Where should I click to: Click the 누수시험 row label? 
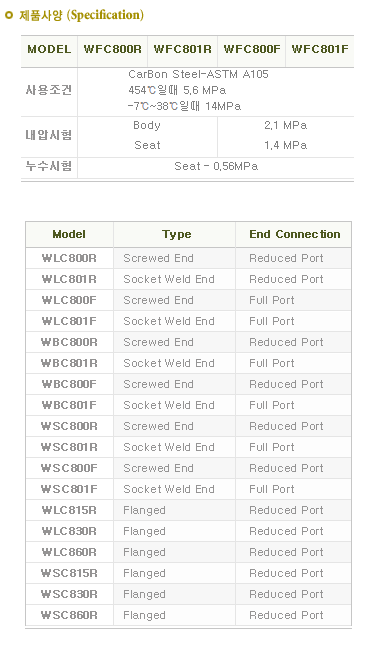pos(49,166)
